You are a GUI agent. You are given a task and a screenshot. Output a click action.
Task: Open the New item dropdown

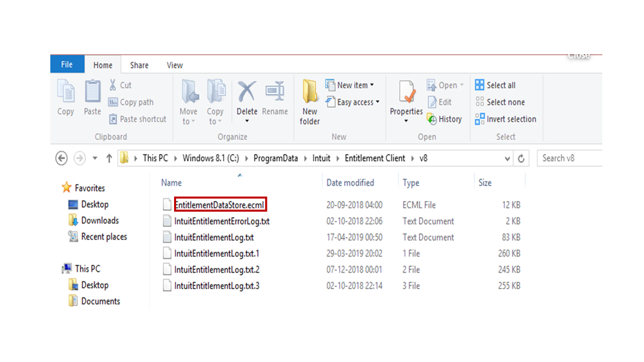[x=349, y=85]
